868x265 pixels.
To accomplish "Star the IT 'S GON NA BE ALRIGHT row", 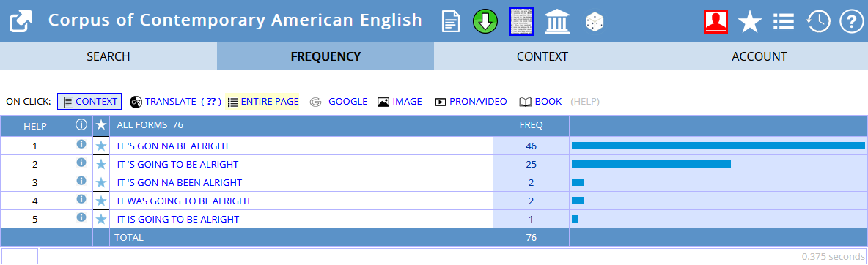I will click(100, 146).
